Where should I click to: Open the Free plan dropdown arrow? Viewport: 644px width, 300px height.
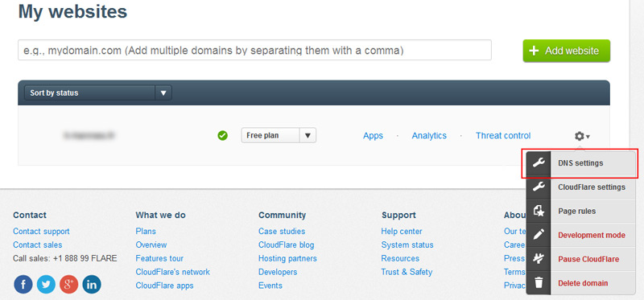pyautogui.click(x=308, y=135)
